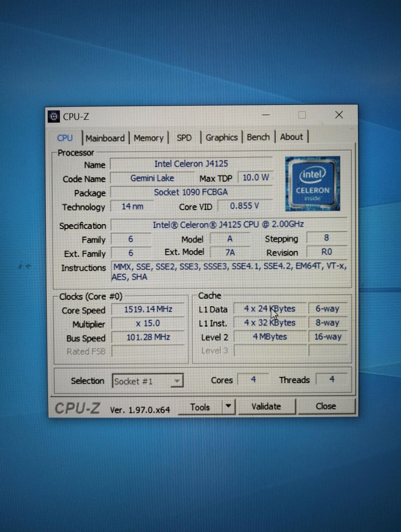Click the Model value A

tap(230, 239)
